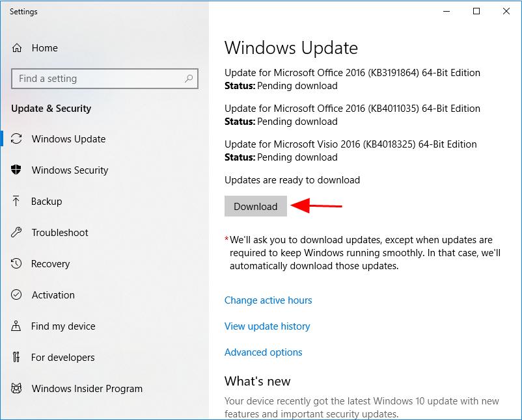Click the KB3191864 Office update entry
522x420 pixels.
[x=352, y=79]
